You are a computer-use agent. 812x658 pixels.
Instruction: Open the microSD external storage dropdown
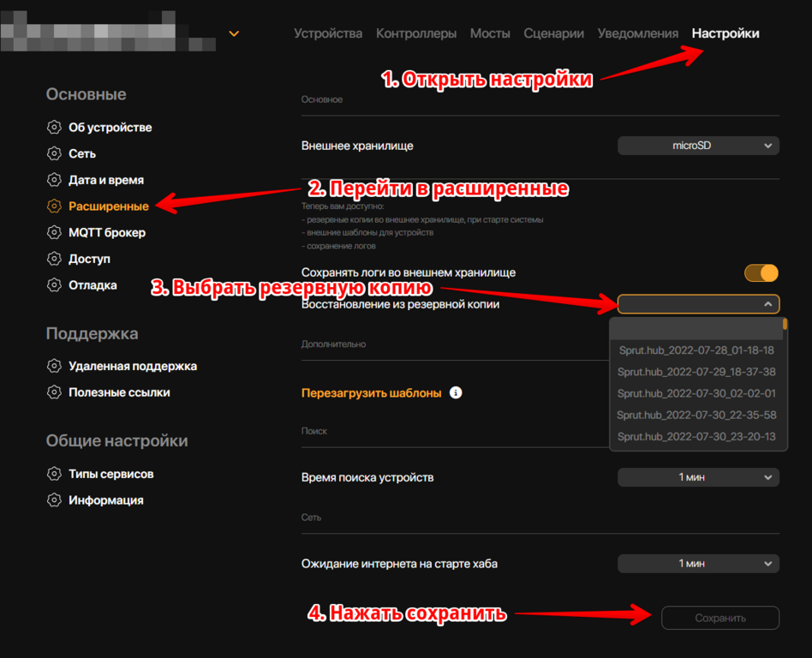pyautogui.click(x=698, y=147)
